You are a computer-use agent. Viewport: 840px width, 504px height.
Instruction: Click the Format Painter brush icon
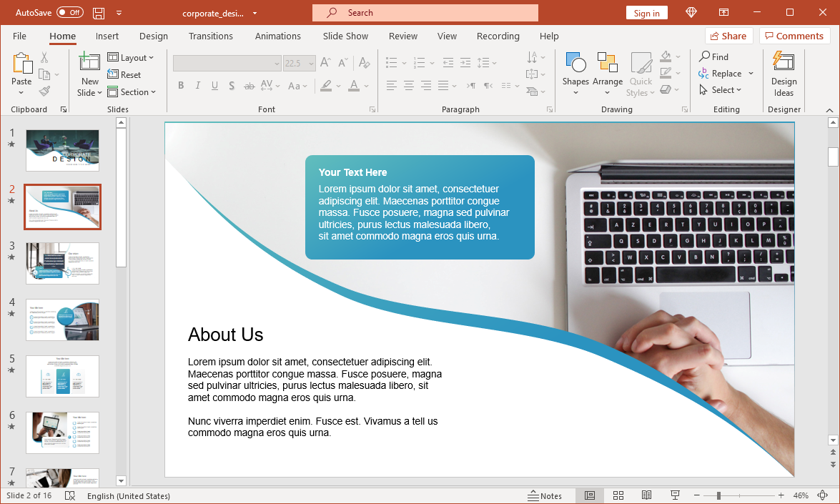(x=44, y=92)
